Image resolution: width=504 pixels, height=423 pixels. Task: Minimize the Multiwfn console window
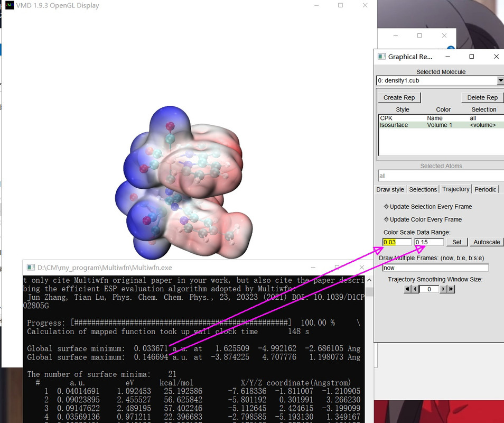313,268
